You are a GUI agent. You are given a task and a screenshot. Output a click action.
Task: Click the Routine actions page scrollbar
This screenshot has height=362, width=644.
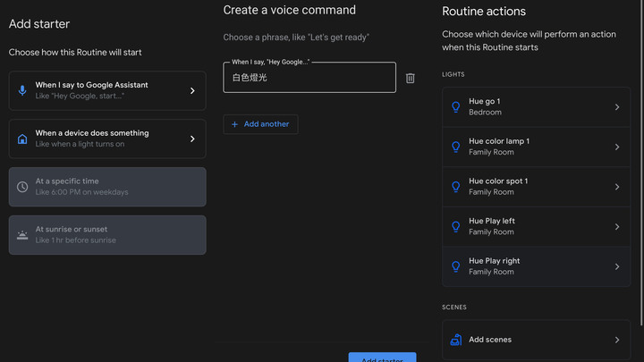pos(642,162)
